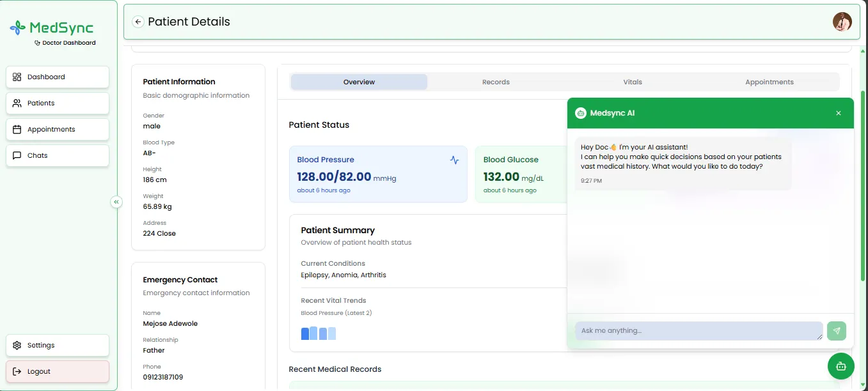The width and height of the screenshot is (868, 391).
Task: Open the Chats section
Action: pos(57,155)
